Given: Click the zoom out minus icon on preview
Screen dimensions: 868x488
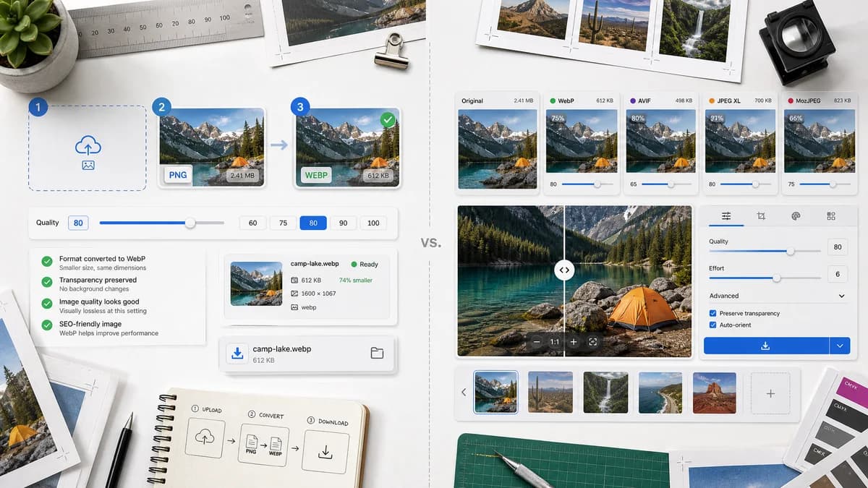Looking at the screenshot, I should tap(537, 341).
